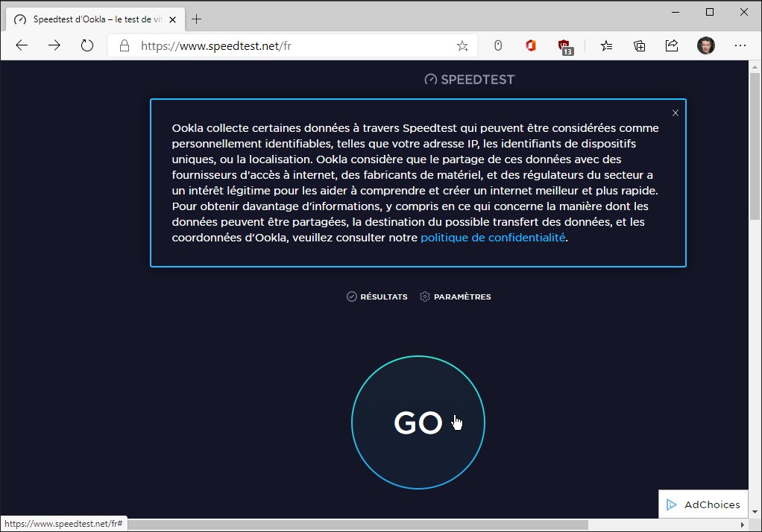Click the scroll up arrow

755,66
